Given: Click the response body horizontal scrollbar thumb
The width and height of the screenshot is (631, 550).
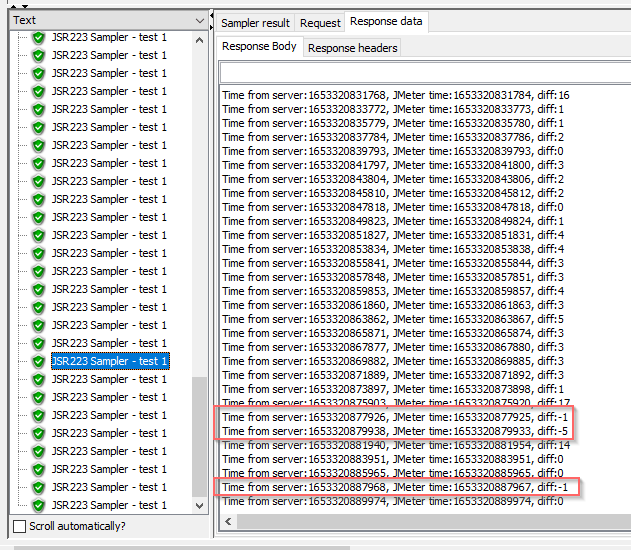Looking at the screenshot, I should tap(434, 521).
